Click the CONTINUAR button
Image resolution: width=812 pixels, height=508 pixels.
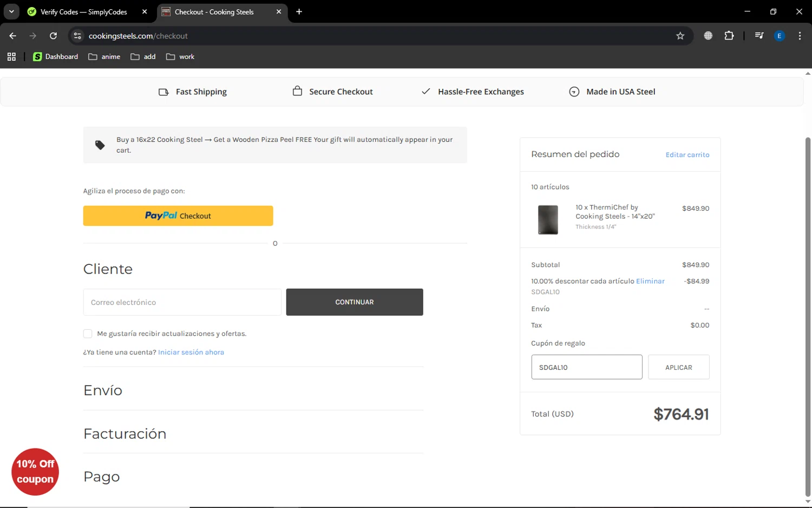(x=355, y=302)
